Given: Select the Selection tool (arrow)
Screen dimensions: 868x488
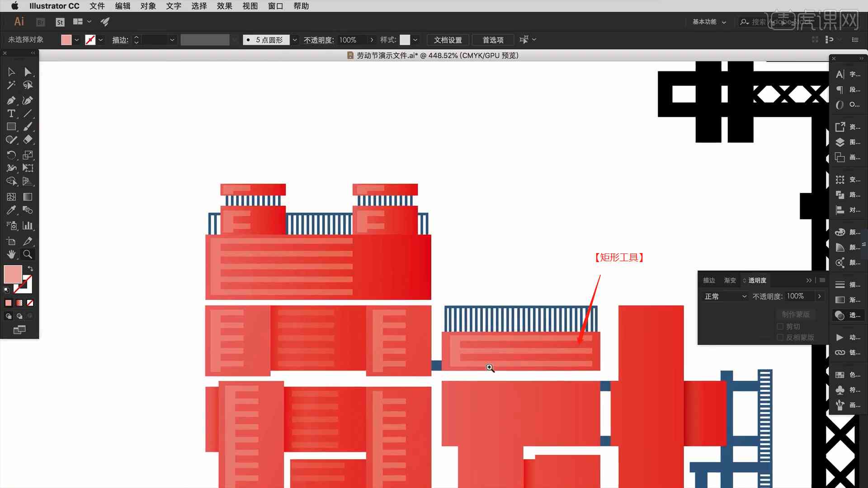Looking at the screenshot, I should [x=11, y=71].
